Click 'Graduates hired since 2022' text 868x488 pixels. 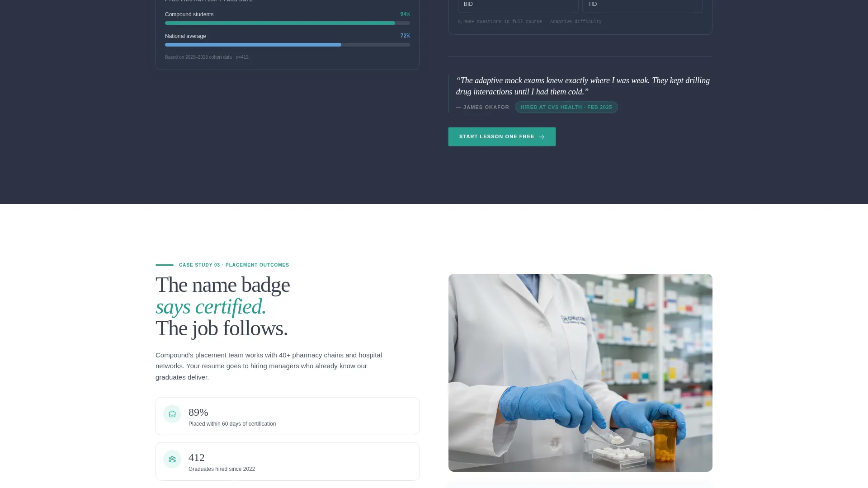pos(222,469)
